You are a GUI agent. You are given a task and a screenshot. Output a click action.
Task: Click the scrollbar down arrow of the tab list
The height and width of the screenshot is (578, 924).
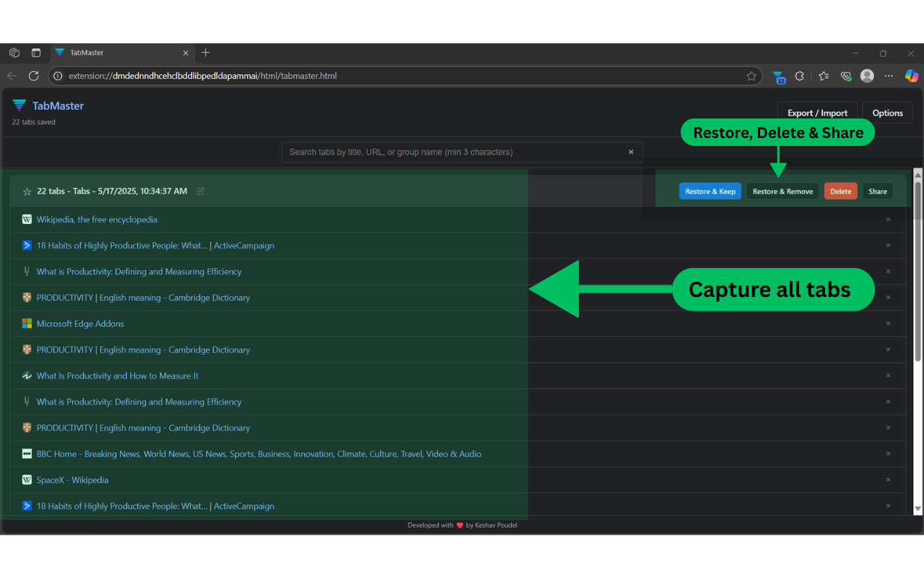coord(918,509)
